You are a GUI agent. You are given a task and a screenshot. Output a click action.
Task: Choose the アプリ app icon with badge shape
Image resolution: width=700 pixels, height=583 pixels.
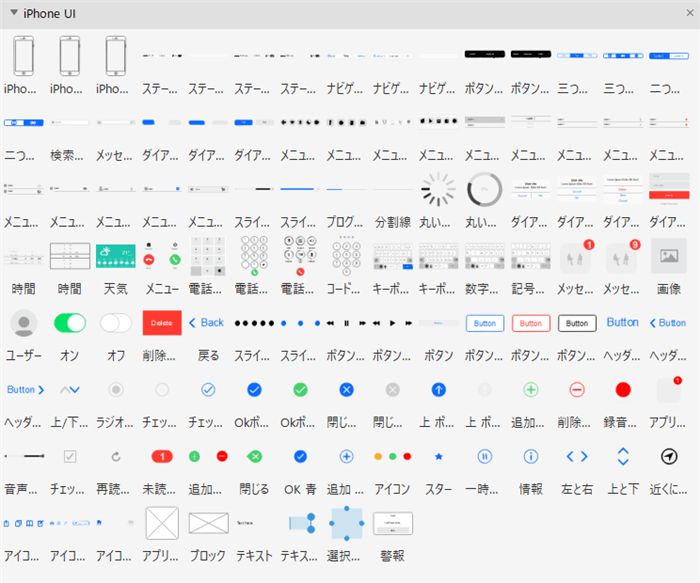[669, 390]
